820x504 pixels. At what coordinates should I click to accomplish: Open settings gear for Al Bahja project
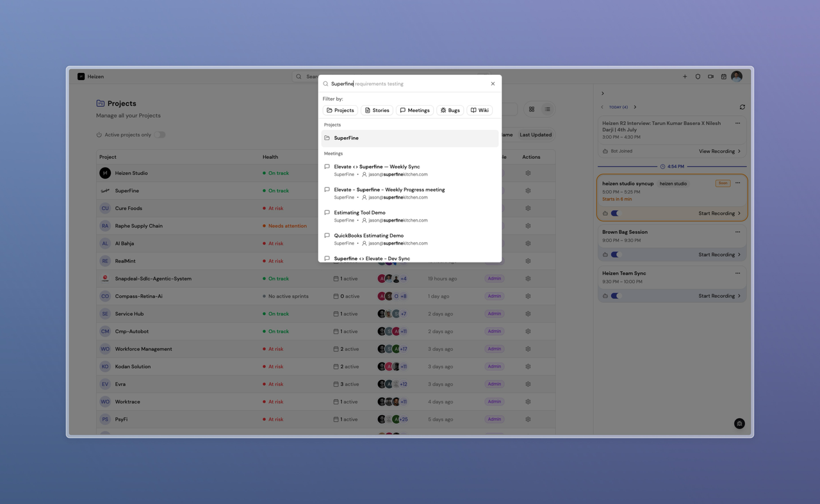528,243
